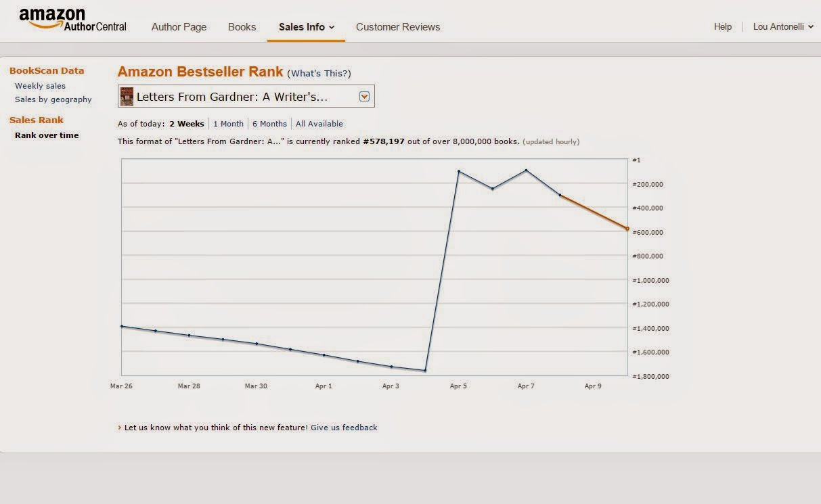Open the Lou Antonelli account menu
This screenshot has width=821, height=504.
[783, 27]
